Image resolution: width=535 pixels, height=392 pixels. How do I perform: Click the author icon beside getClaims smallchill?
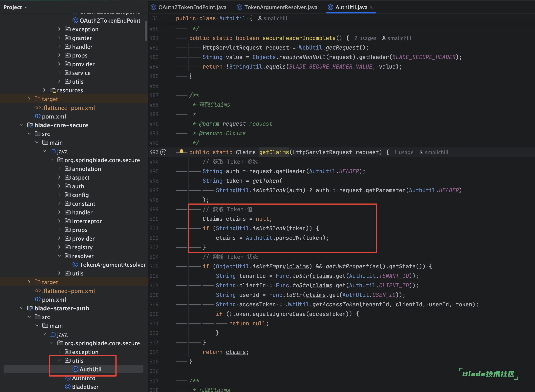421,152
